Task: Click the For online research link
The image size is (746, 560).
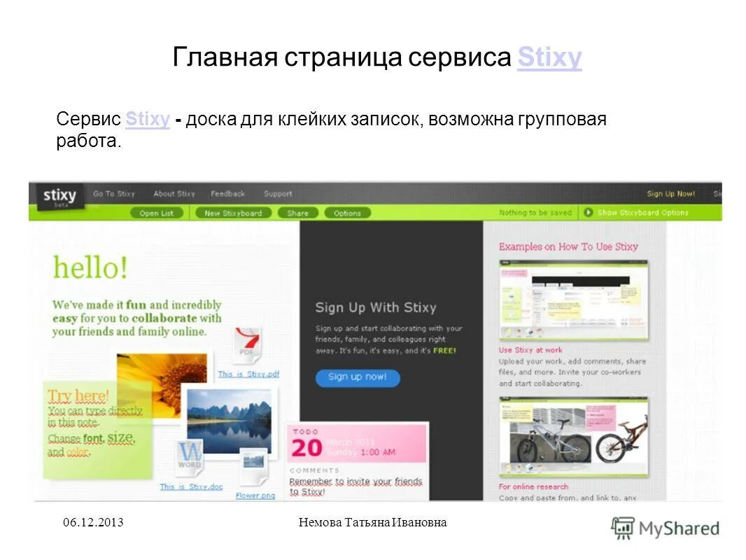Action: [x=533, y=486]
